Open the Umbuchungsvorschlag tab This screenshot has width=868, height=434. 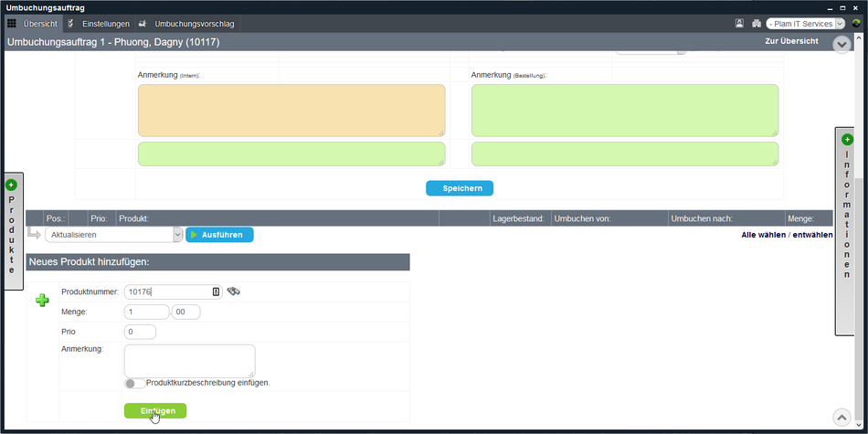(187, 24)
